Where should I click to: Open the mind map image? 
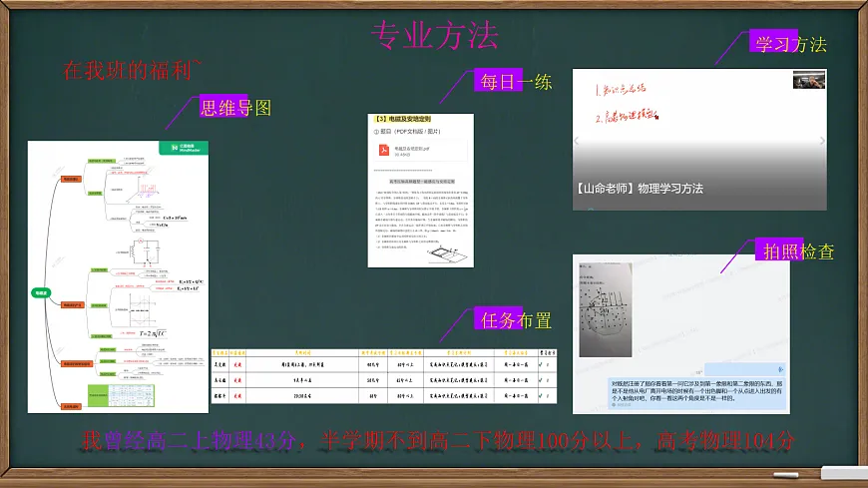pyautogui.click(x=118, y=276)
